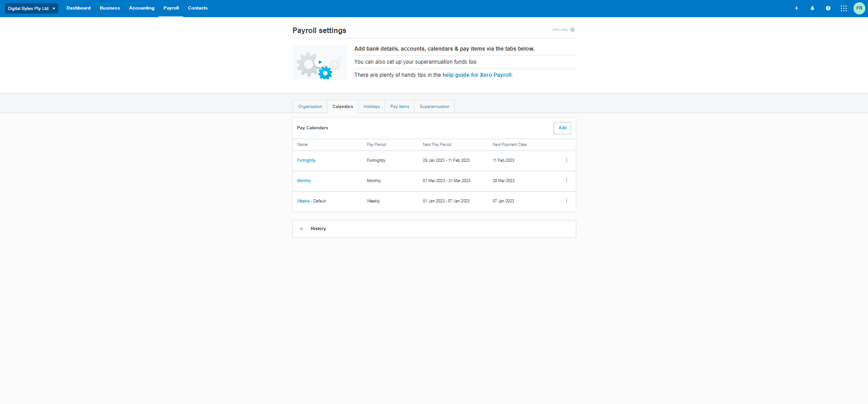Open the help guide for Xero Payroll link
868x404 pixels.
477,75
